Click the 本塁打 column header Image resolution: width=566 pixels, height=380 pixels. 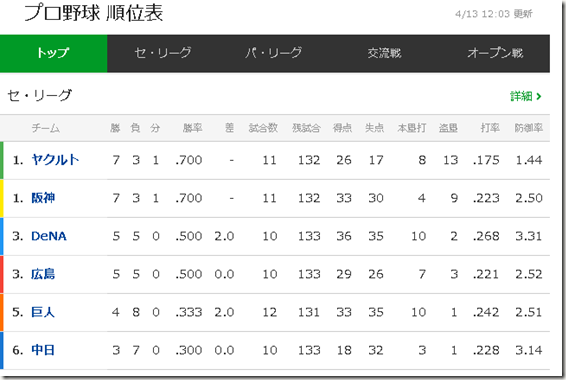tap(412, 128)
